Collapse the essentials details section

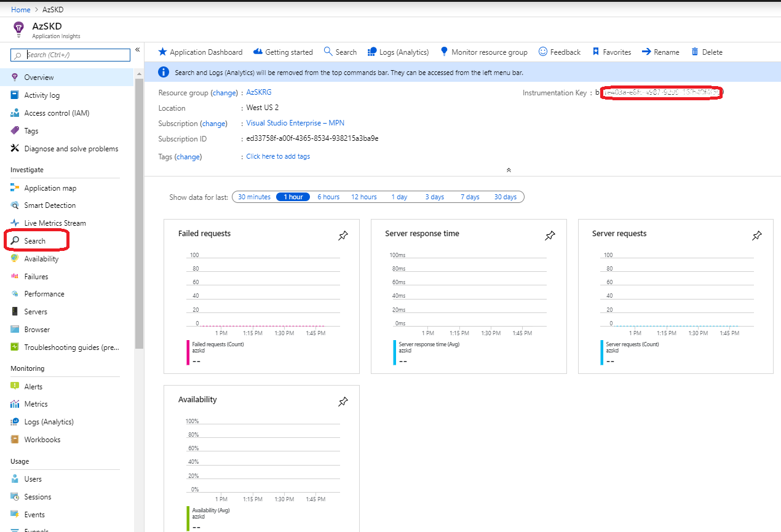508,170
